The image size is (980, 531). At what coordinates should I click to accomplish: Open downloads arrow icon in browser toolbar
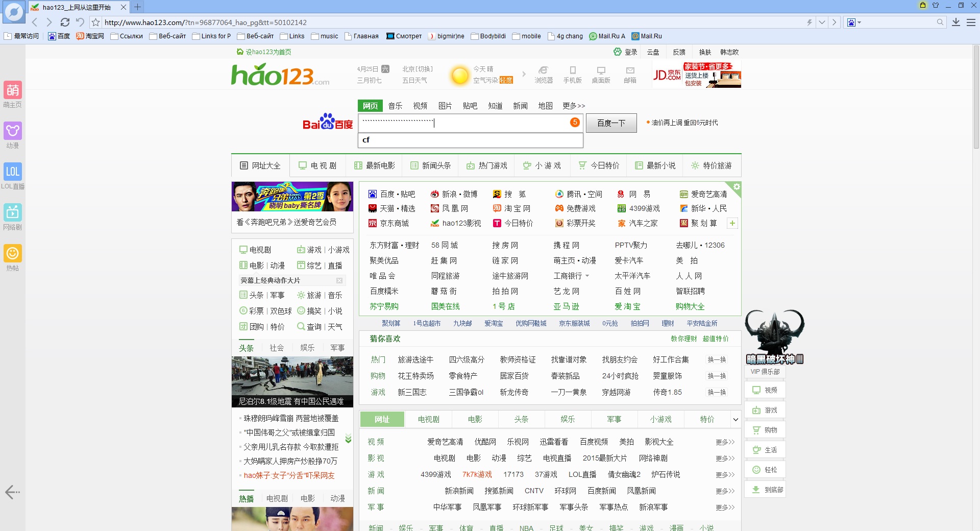pyautogui.click(x=956, y=22)
